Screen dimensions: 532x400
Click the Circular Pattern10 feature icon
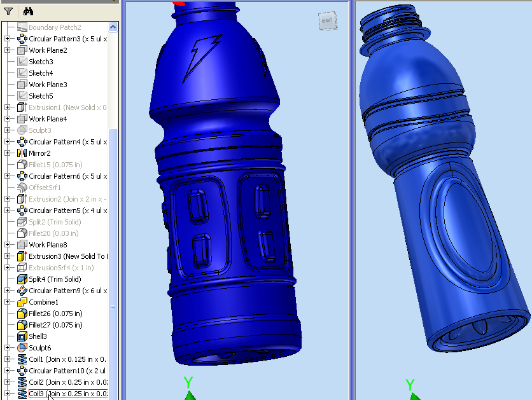pyautogui.click(x=22, y=371)
